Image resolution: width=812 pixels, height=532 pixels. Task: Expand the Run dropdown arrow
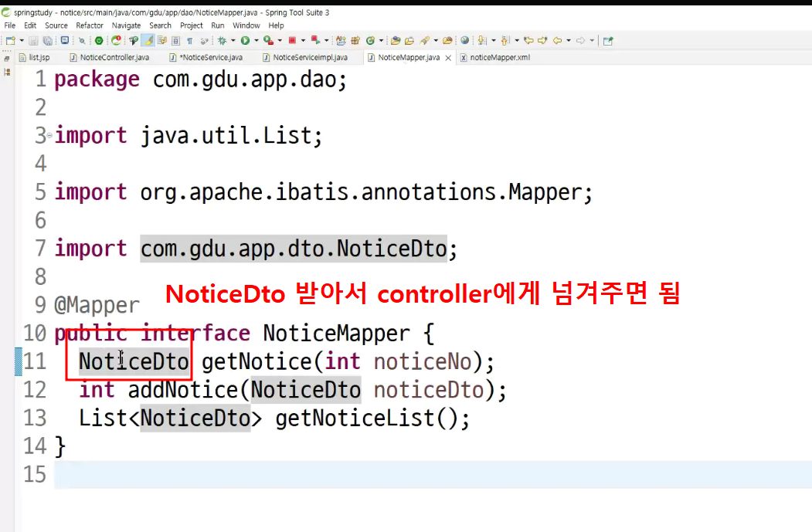click(257, 40)
